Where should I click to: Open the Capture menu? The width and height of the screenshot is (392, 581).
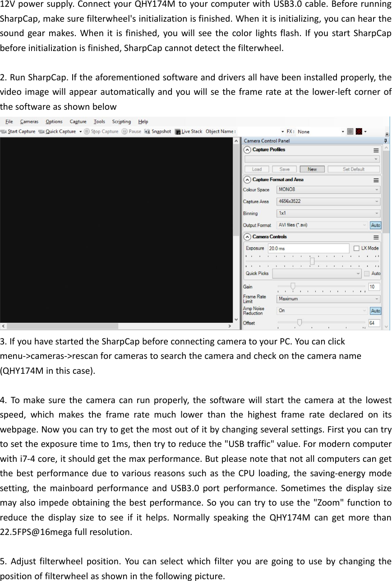point(78,121)
